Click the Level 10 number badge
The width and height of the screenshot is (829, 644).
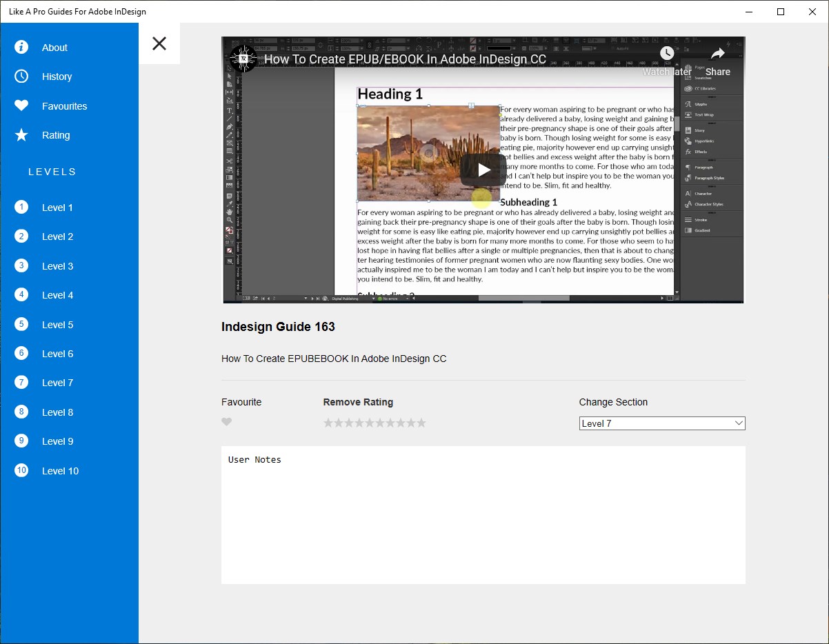click(21, 470)
